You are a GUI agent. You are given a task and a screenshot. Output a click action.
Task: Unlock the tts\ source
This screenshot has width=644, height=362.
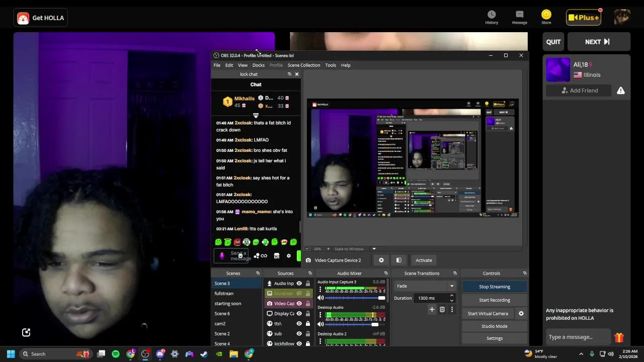pos(307,324)
